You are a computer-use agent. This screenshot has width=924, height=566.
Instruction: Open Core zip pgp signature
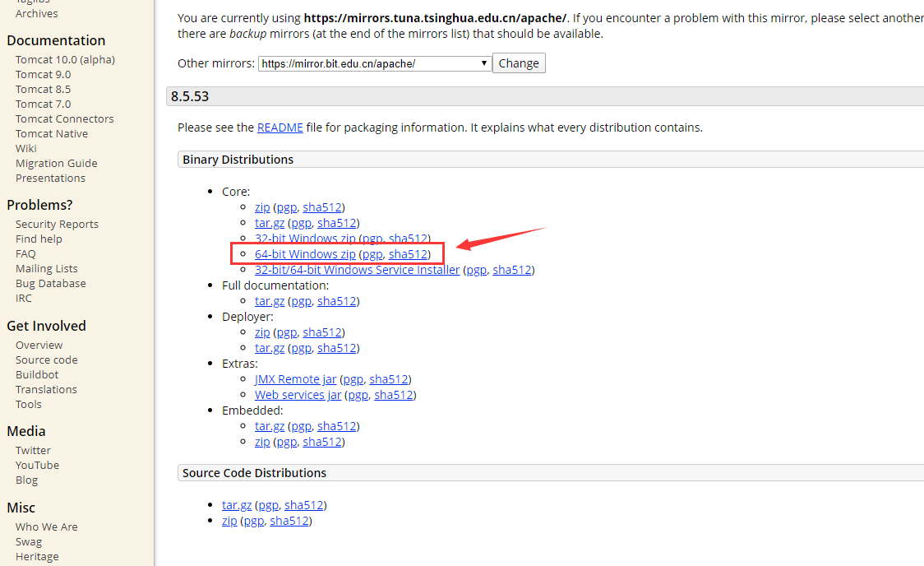click(287, 207)
